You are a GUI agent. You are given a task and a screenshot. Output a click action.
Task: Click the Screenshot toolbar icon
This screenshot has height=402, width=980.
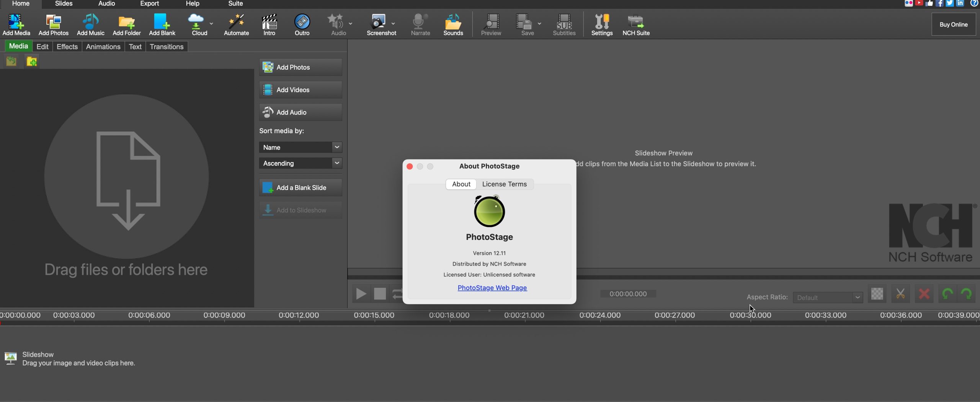(x=379, y=25)
